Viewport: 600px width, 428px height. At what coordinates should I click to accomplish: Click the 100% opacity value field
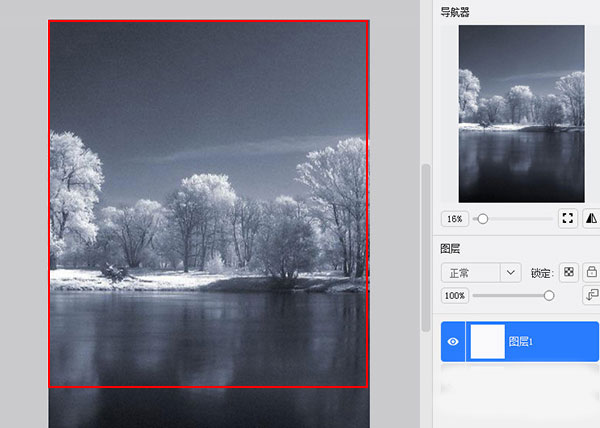pyautogui.click(x=455, y=296)
